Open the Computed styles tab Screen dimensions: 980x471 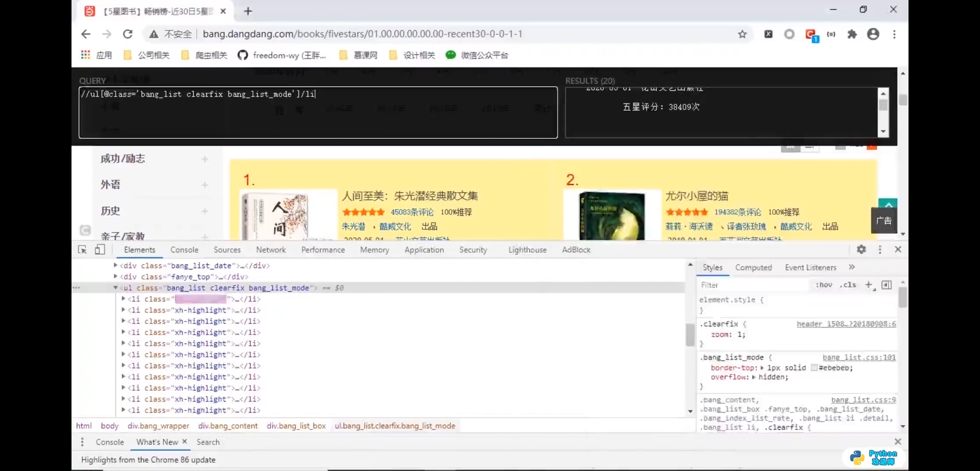point(753,267)
